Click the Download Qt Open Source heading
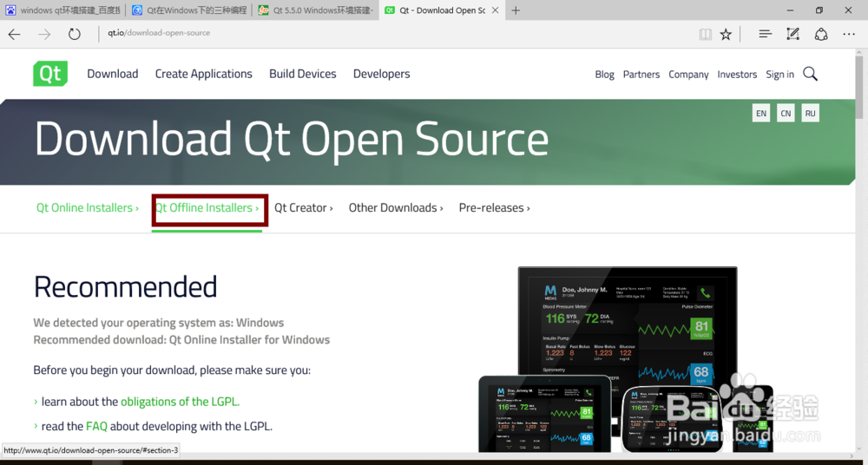Viewport: 868px width, 465px height. [x=292, y=139]
